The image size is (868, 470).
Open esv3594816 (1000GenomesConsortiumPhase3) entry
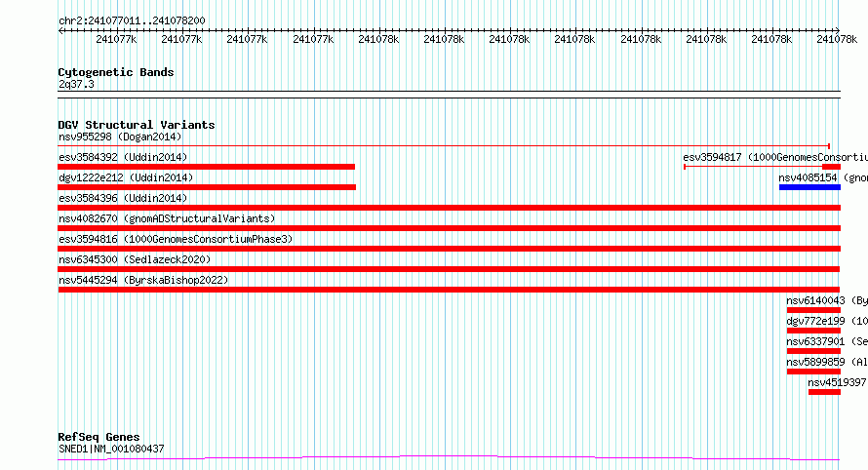176,239
